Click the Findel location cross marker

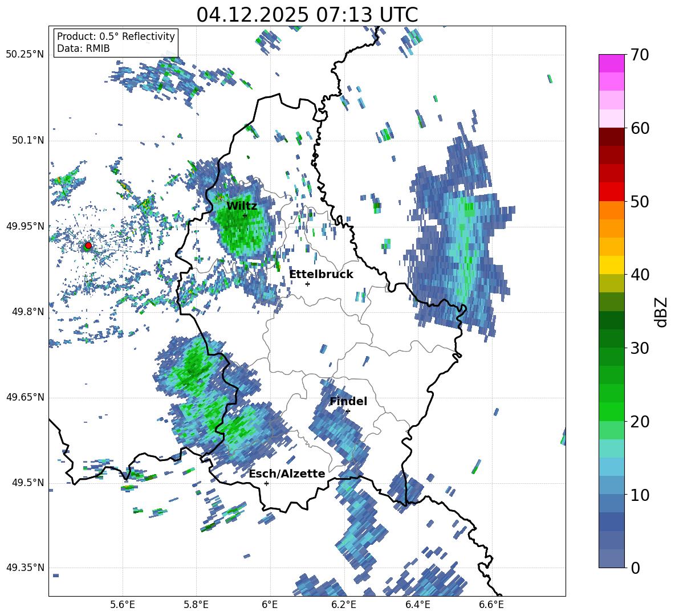tap(348, 411)
